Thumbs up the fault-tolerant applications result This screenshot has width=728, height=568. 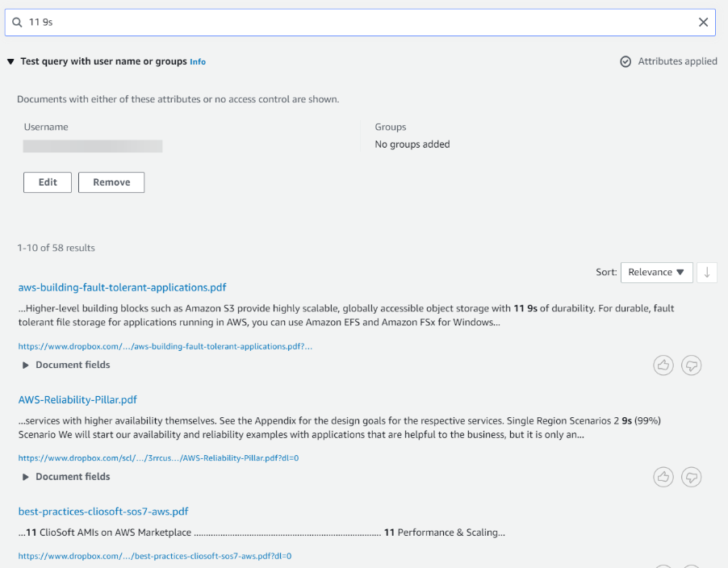(663, 365)
